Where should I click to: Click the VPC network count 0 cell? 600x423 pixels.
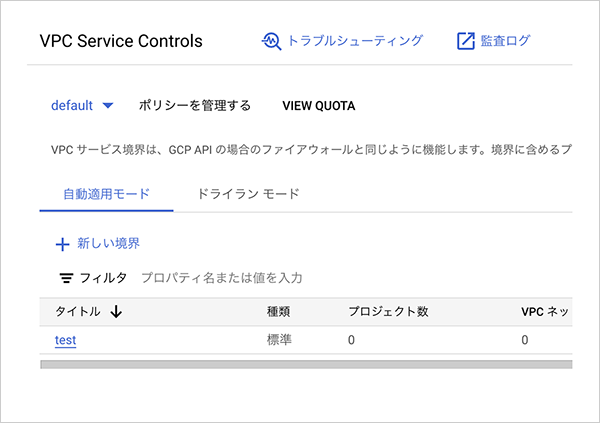tap(525, 340)
